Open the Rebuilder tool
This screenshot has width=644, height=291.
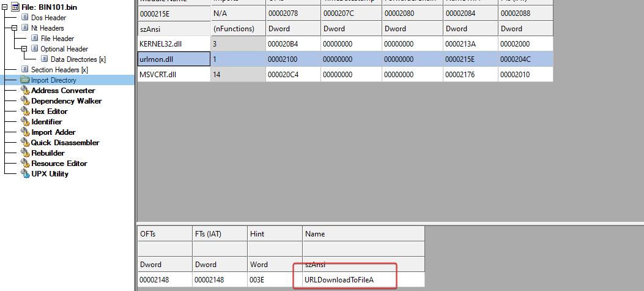tap(48, 153)
